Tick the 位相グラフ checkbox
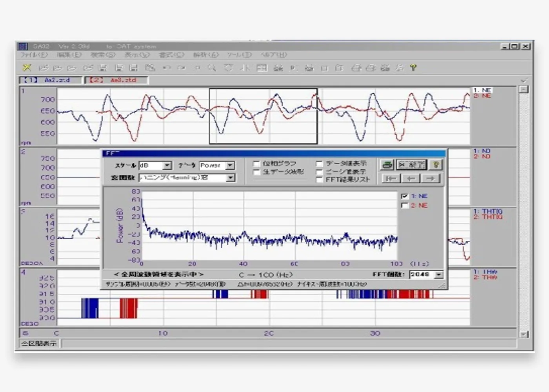This screenshot has height=392, width=549. (x=256, y=163)
